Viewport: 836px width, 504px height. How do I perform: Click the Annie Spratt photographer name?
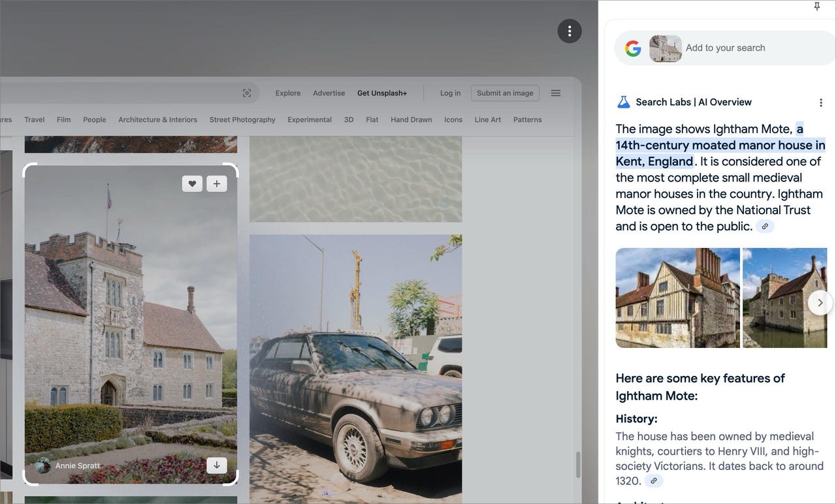(x=78, y=466)
